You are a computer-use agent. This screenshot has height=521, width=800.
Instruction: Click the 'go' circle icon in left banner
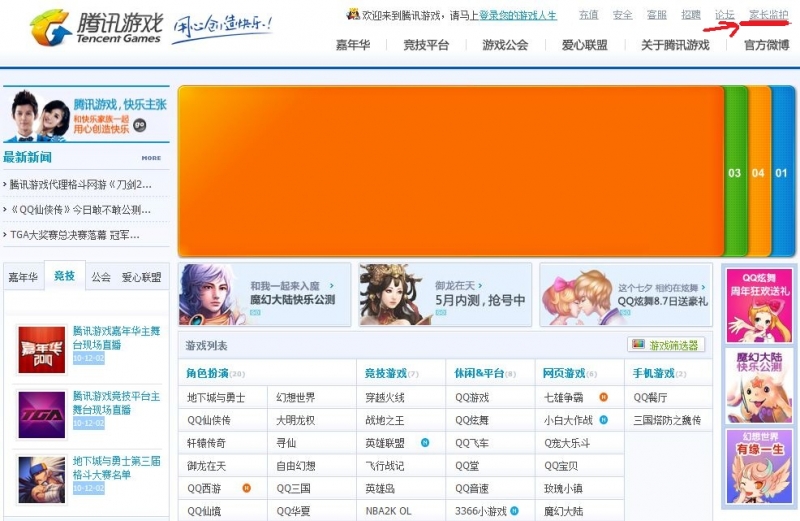[139, 125]
